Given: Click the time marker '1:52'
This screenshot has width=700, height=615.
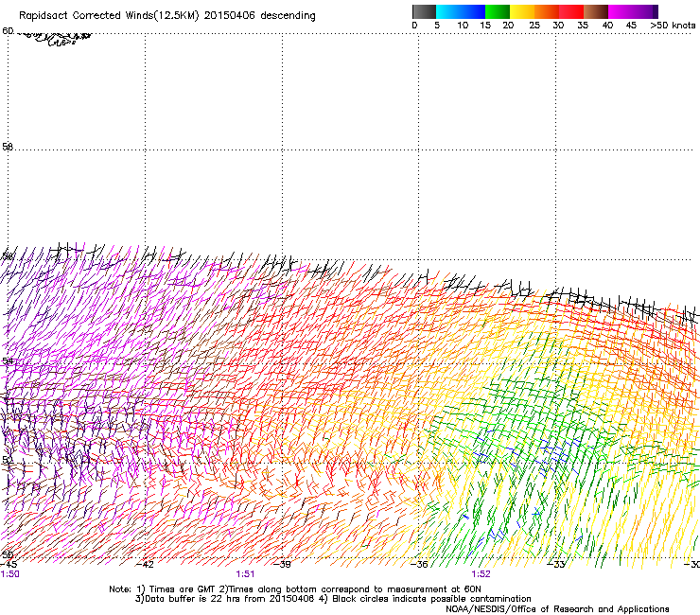Looking at the screenshot, I should pyautogui.click(x=481, y=574).
